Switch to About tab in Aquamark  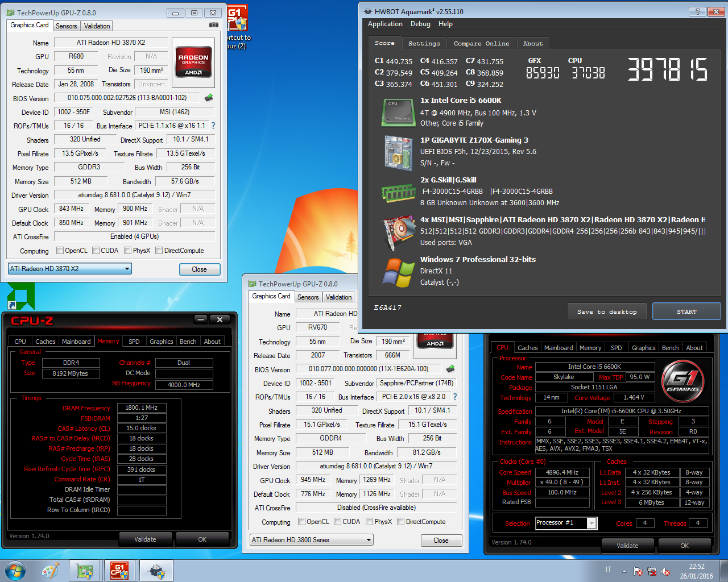533,43
